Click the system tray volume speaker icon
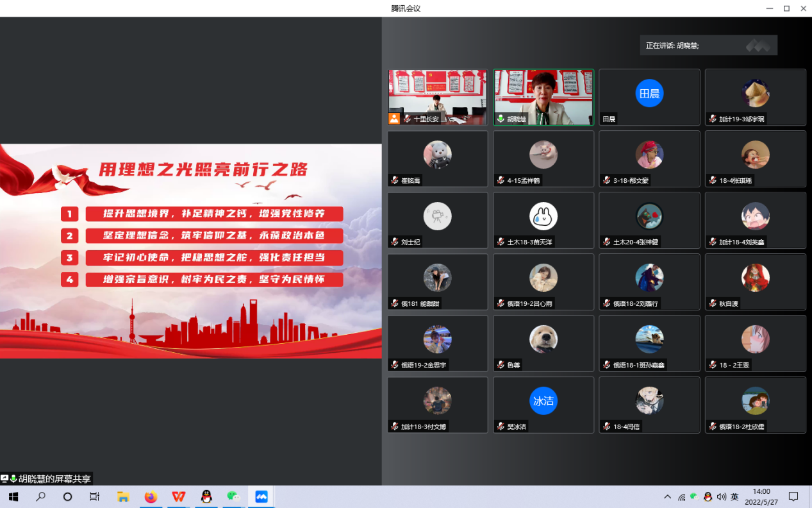This screenshot has height=508, width=812. (x=722, y=496)
